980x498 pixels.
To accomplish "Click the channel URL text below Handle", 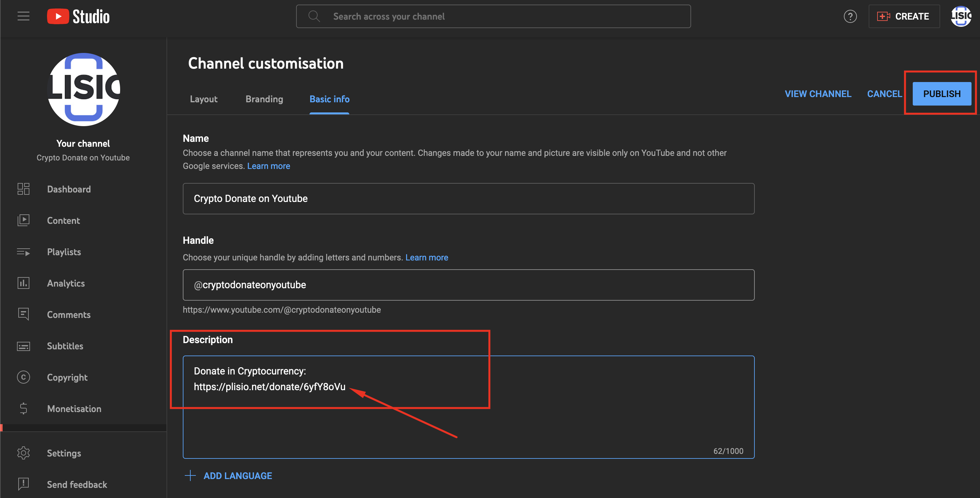I will click(281, 309).
